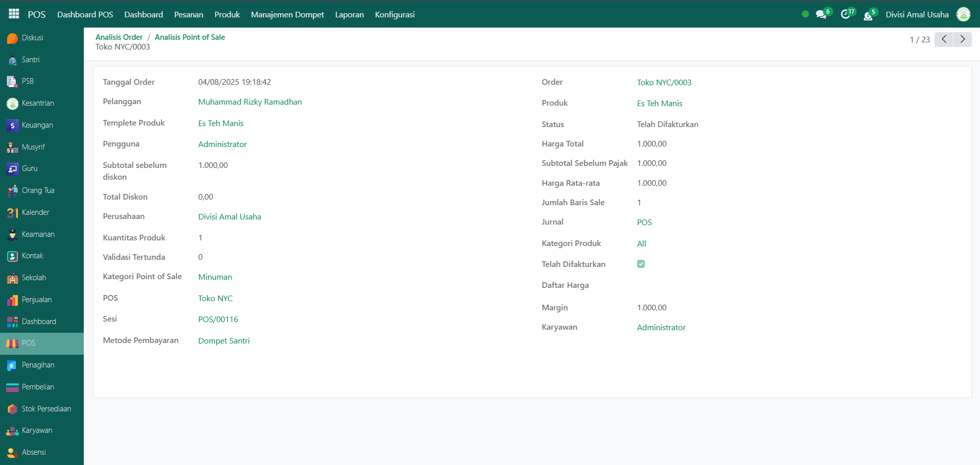Click the user avatar in top bar
Image resolution: width=980 pixels, height=465 pixels.
963,14
